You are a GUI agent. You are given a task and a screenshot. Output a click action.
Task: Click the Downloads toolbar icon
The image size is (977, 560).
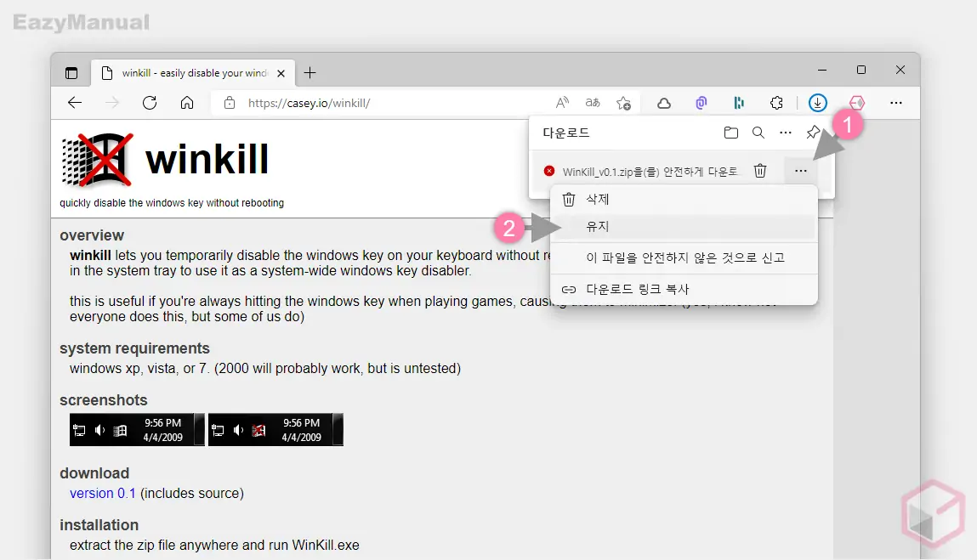[x=817, y=103]
